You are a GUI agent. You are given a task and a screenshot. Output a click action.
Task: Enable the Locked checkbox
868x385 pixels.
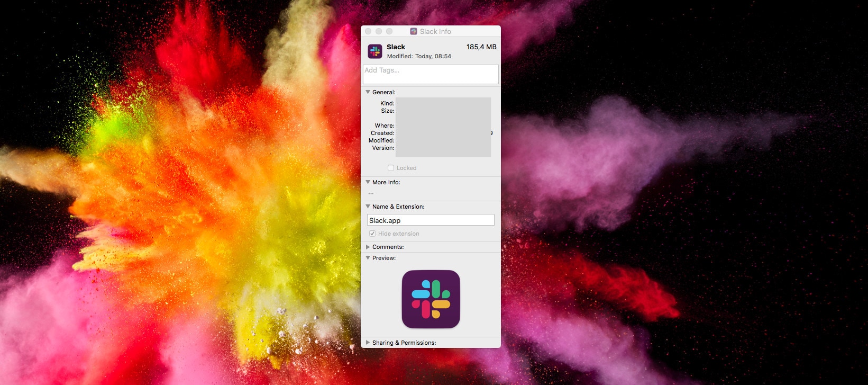[391, 168]
